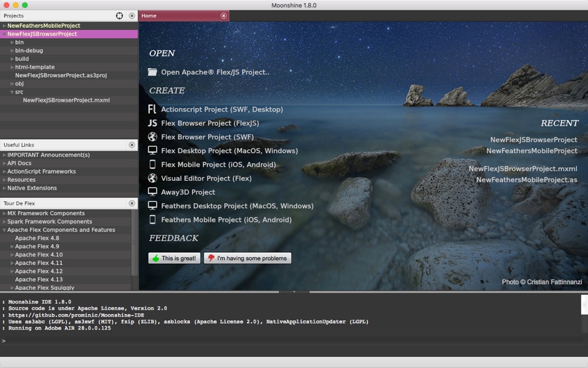Close the Tour De Flex panel

[x=132, y=203]
